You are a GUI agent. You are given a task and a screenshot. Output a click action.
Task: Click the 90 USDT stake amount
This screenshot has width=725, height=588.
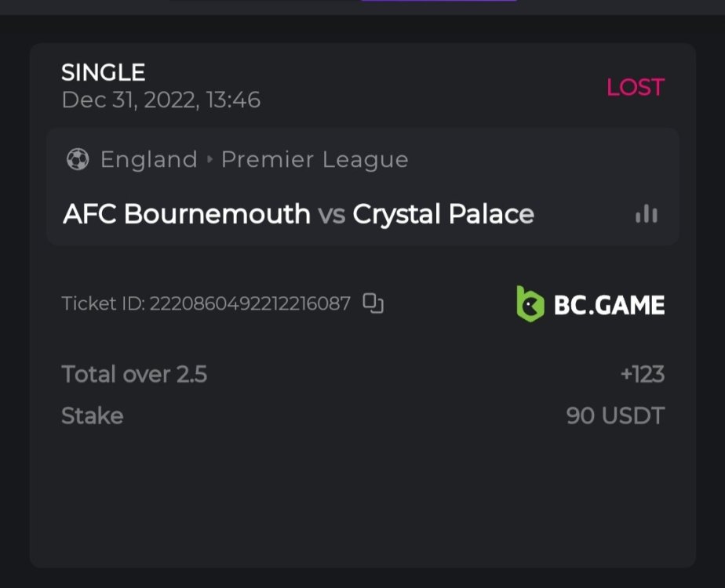(x=615, y=416)
